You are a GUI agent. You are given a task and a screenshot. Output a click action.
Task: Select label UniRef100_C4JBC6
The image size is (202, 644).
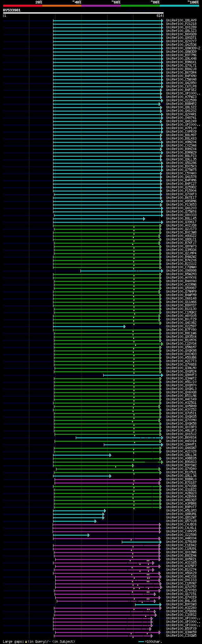[x=181, y=524]
